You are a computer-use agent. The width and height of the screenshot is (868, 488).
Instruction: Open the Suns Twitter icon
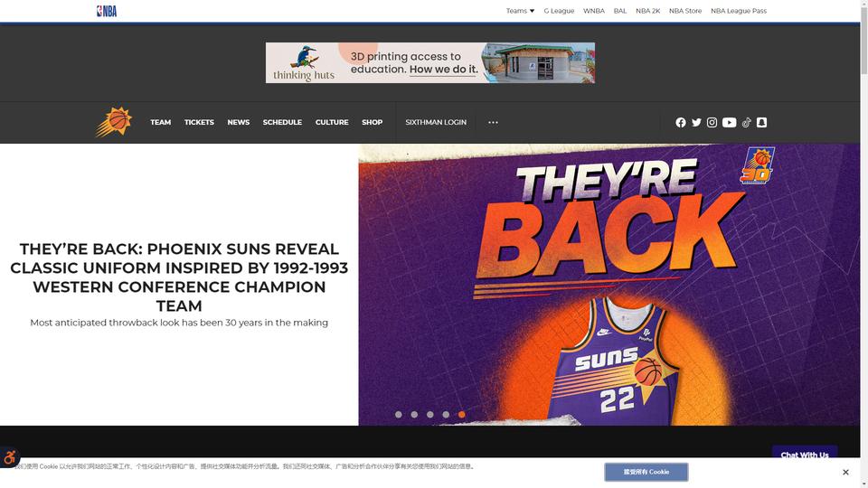click(x=696, y=122)
